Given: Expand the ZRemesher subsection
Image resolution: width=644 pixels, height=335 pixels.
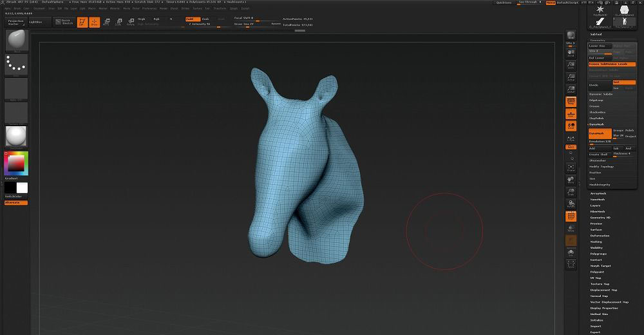Looking at the screenshot, I should [x=598, y=160].
